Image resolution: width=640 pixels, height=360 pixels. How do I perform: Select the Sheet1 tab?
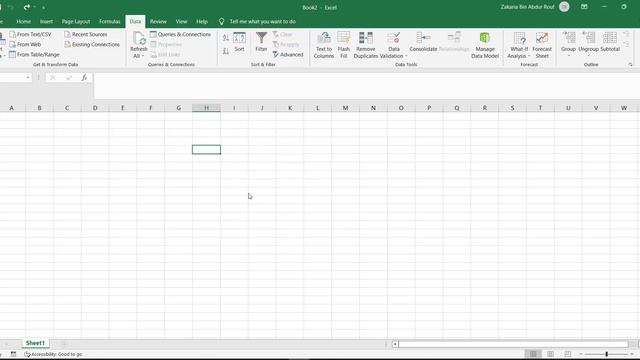35,343
